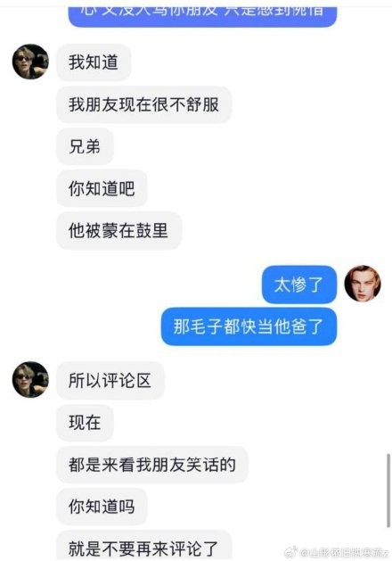Viewport: 392px width, 561px height.
Task: Select the 他被蒙在鼓里 message
Action: 119,230
